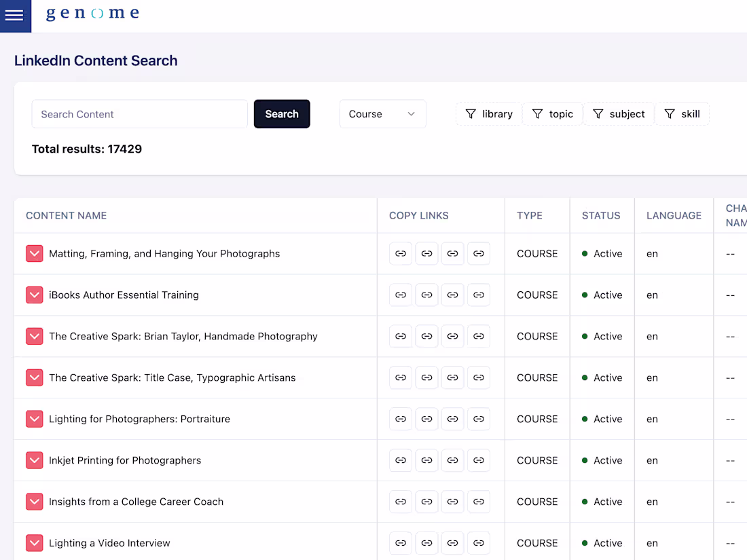Image resolution: width=747 pixels, height=560 pixels.
Task: Expand the iBooks Author Essential Training row
Action: pyautogui.click(x=35, y=295)
